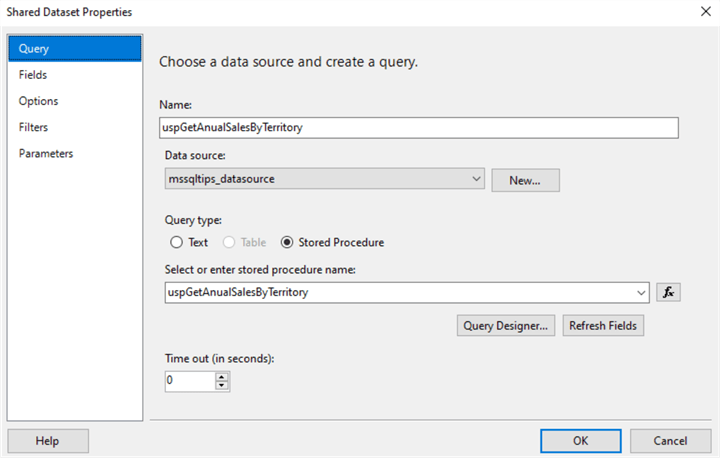Go to the Options page

pos(38,101)
